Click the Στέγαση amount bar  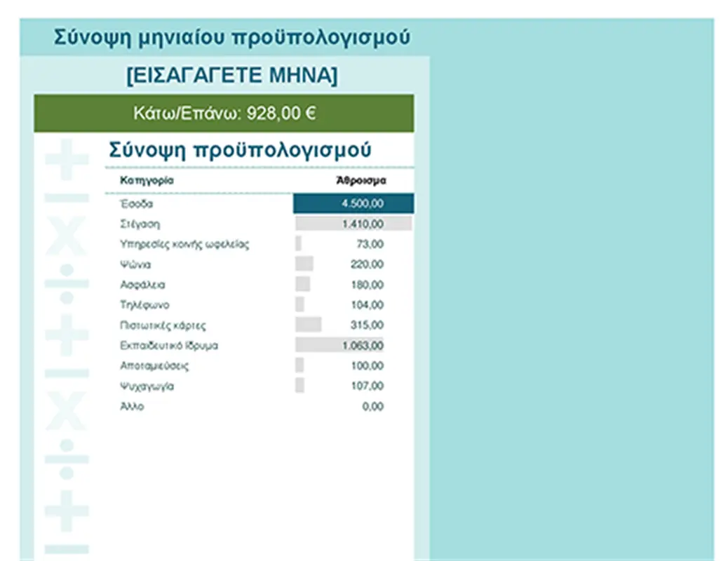[353, 224]
